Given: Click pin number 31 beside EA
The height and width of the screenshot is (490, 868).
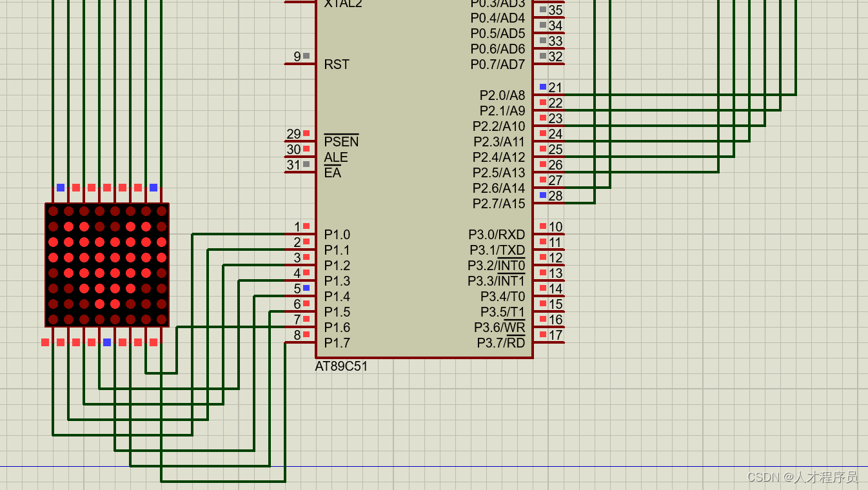Looking at the screenshot, I should tap(294, 165).
